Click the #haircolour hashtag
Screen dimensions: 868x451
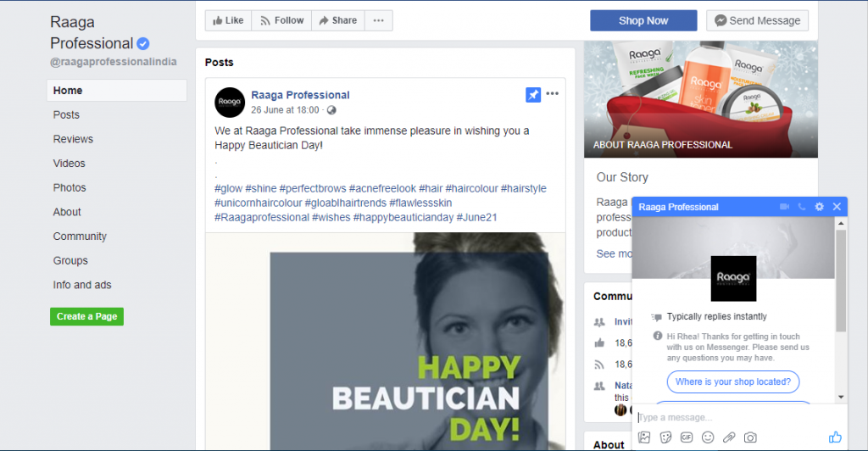tap(471, 189)
